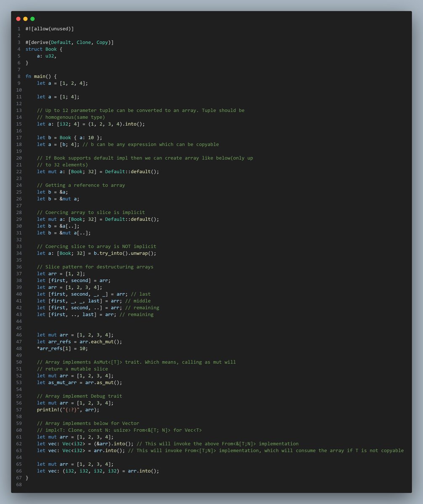Click the 'b.try_into().unwrap();' line
This screenshot has width=423, height=504.
pos(97,253)
